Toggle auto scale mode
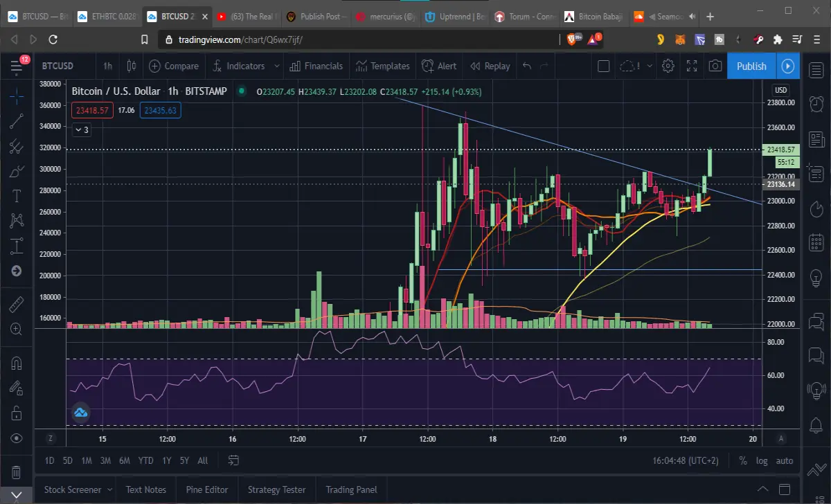 (x=784, y=460)
